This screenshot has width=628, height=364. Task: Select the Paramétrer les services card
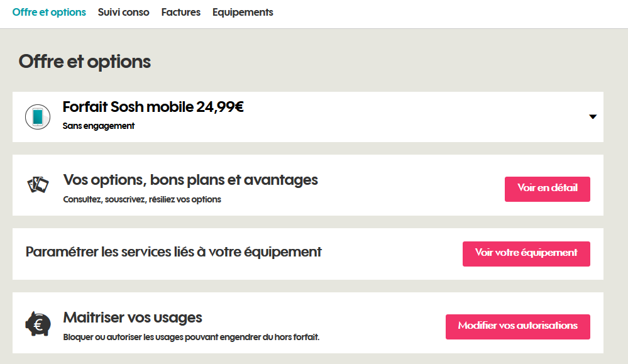coord(173,251)
